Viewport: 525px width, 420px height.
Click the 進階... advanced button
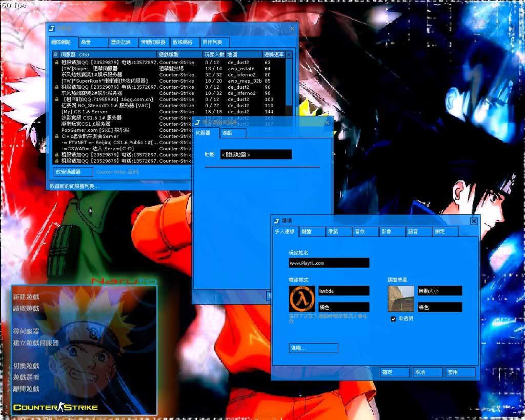313,348
